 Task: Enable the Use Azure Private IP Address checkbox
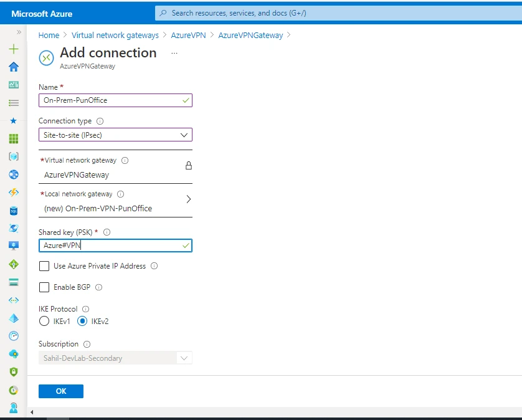click(44, 266)
